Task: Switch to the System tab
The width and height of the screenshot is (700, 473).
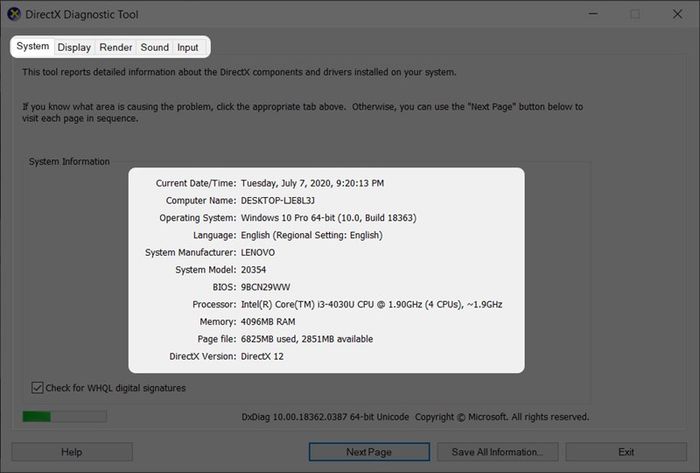Action: click(33, 46)
